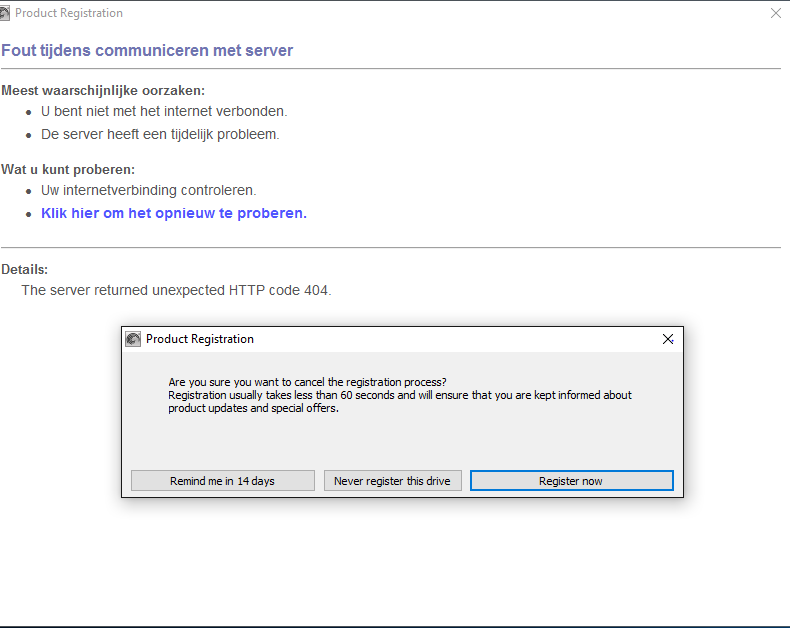This screenshot has width=790, height=628.
Task: Click the 'Wat u kunt proberen' heading
Action: click(68, 169)
